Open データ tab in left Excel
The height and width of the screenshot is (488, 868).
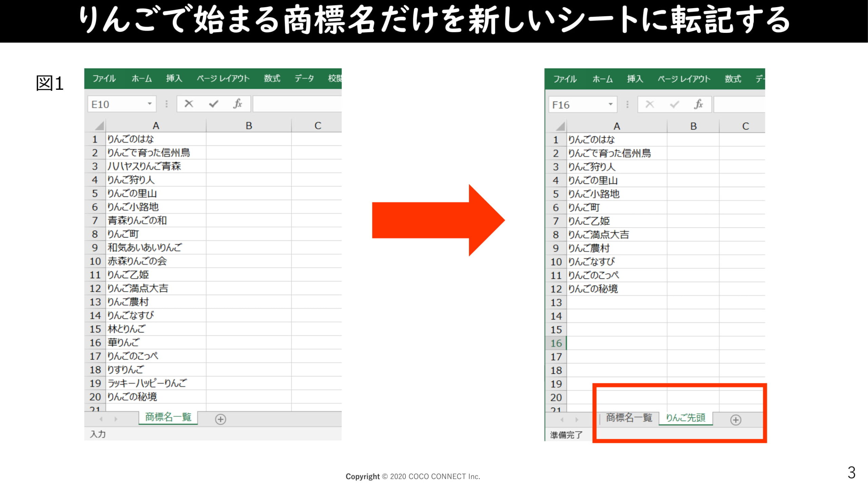click(x=304, y=78)
